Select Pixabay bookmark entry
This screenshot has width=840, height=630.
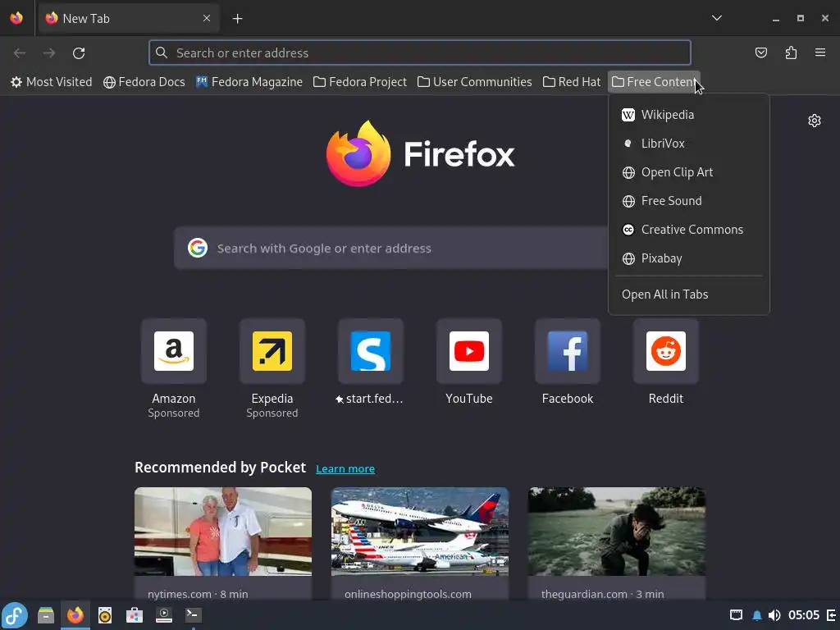click(x=689, y=258)
